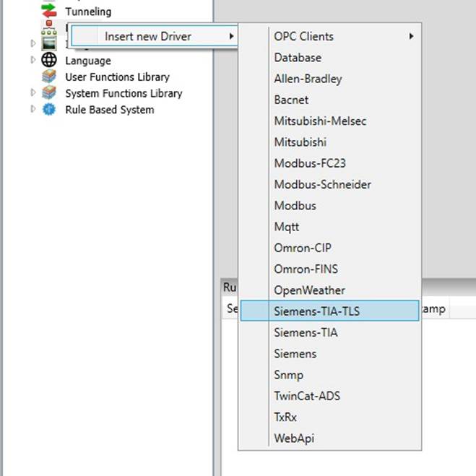Select Tunneling in the project tree
476x476 pixels.
pyautogui.click(x=88, y=12)
